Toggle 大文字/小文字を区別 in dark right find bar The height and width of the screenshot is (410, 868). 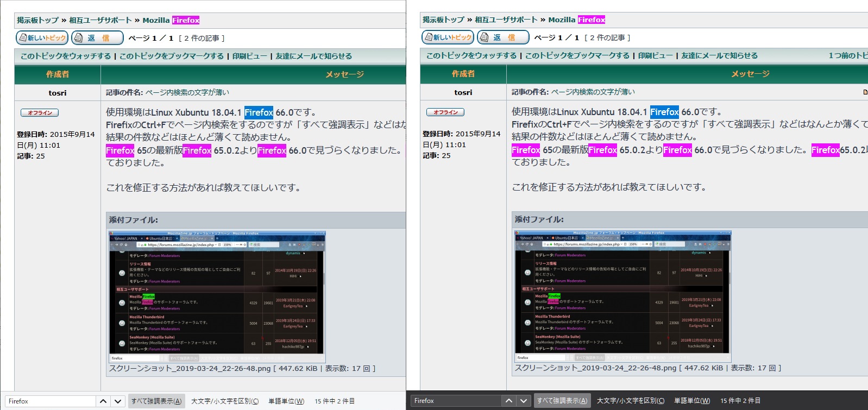(631, 401)
